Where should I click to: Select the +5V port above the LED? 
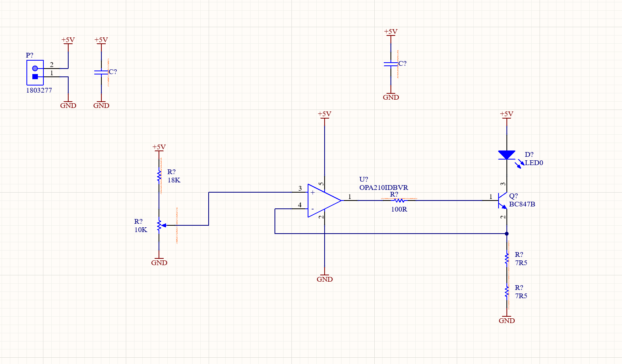[507, 114]
